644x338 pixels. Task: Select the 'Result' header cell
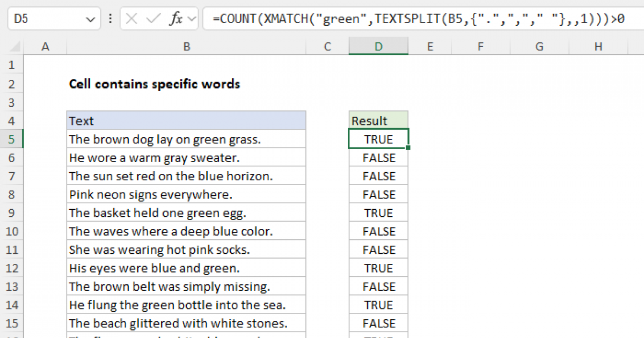(378, 121)
